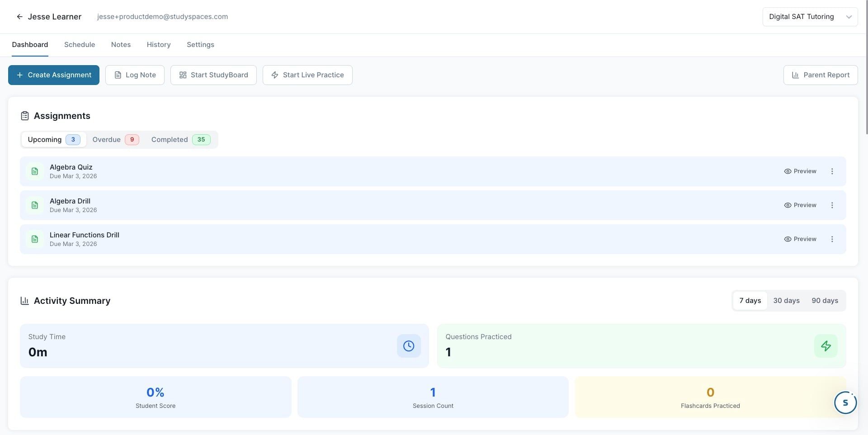Click the Study Time clock icon

409,346
